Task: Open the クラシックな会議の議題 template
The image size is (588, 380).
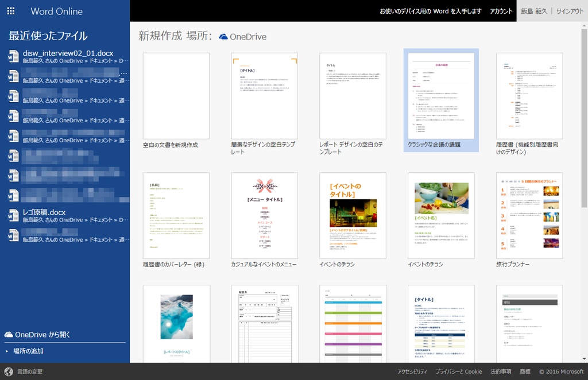Action: [x=441, y=100]
